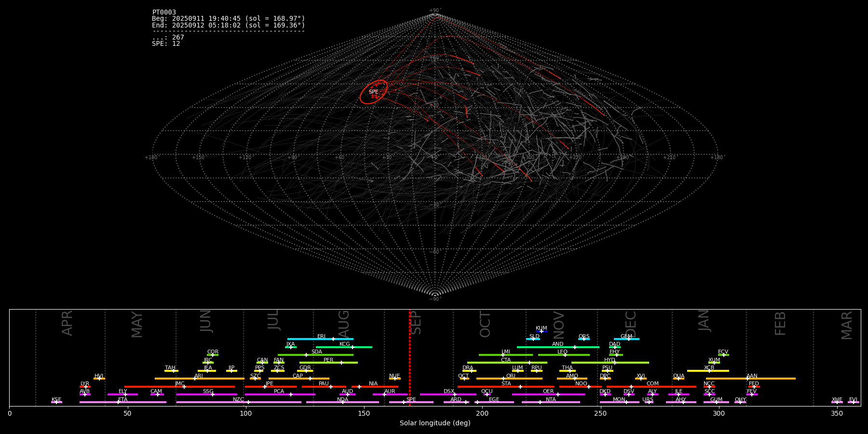Viewport: 868px width, 434px height.
Task: Click the PER shower label
Action: tap(328, 360)
